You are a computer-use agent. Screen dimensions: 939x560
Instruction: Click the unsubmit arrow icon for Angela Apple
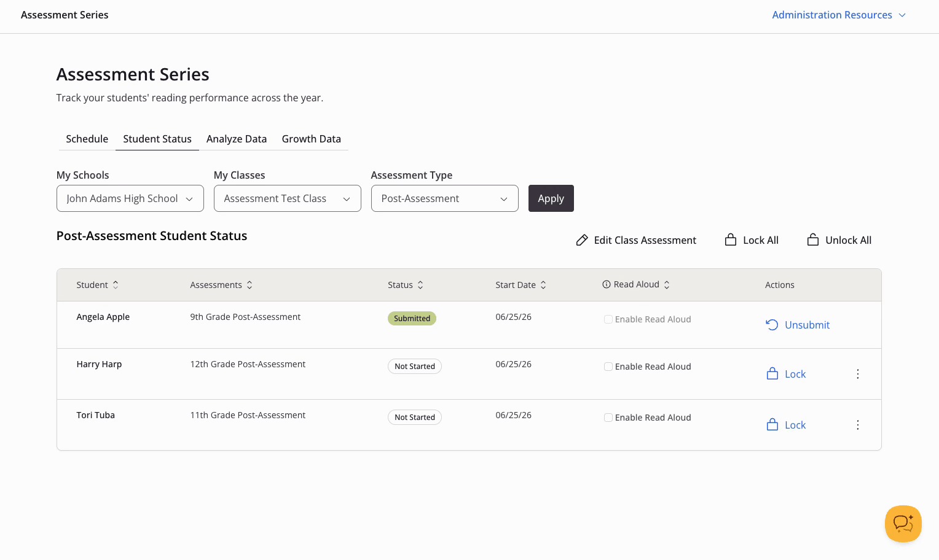pyautogui.click(x=772, y=325)
